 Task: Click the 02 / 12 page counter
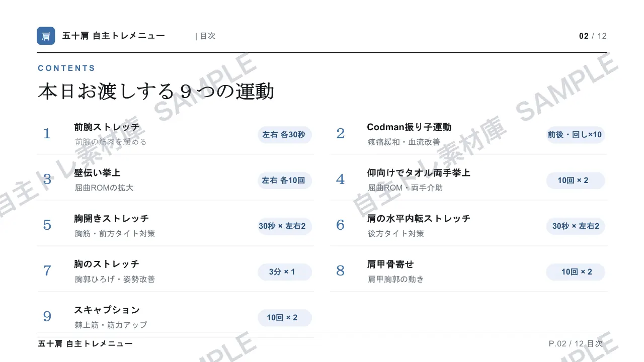coord(593,36)
